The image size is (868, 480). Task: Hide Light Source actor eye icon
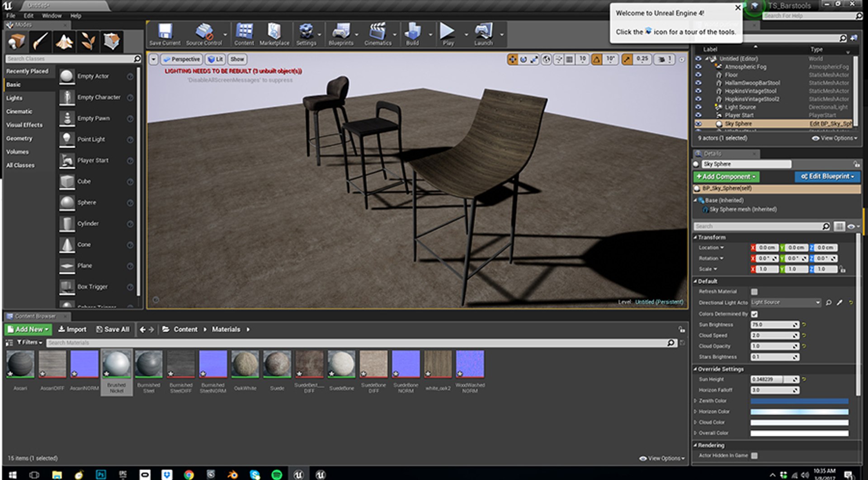(698, 107)
